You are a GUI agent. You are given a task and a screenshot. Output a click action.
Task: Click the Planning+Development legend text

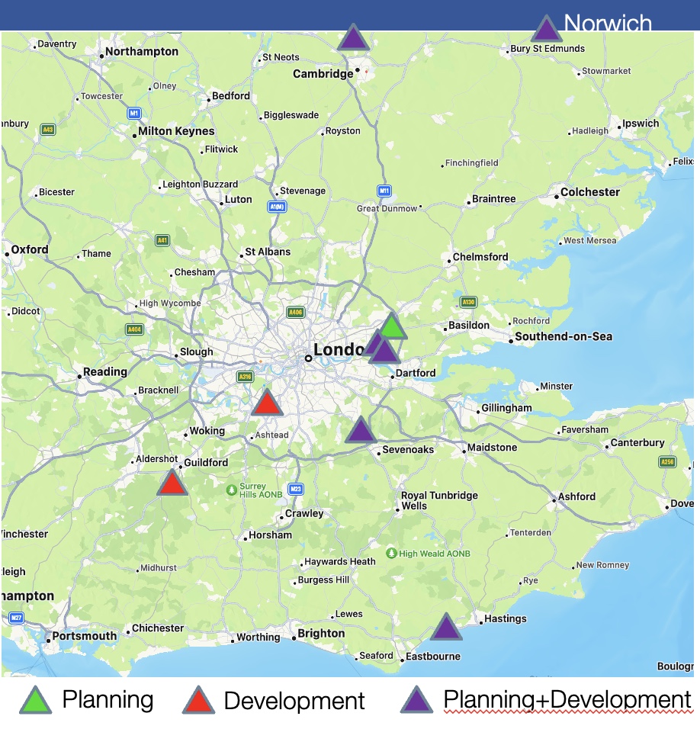tap(567, 700)
